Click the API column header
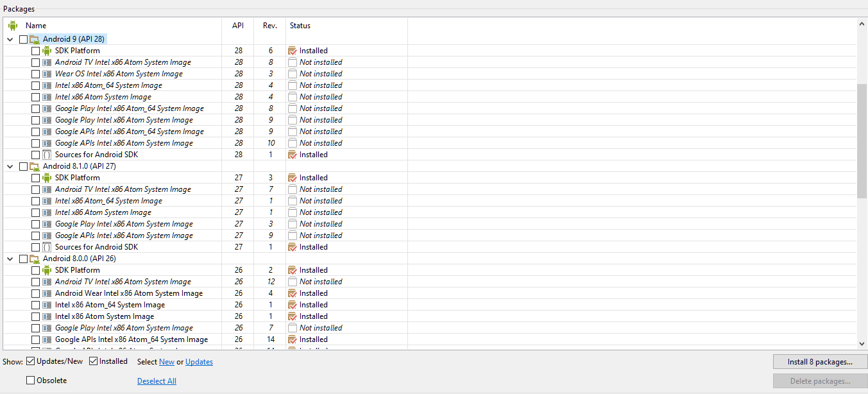The width and height of the screenshot is (868, 394). coord(238,26)
